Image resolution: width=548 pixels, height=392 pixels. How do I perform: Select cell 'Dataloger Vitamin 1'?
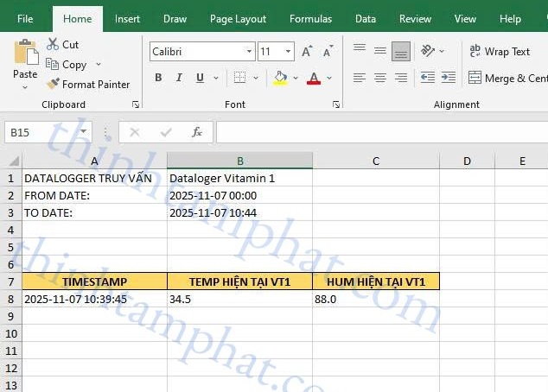point(239,178)
